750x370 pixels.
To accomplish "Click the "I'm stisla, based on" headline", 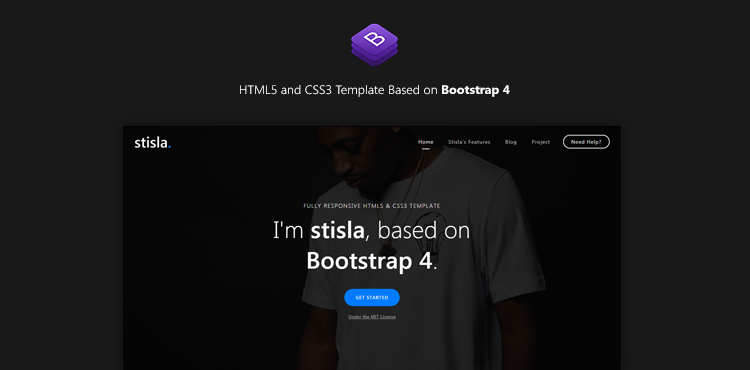I will [x=372, y=230].
